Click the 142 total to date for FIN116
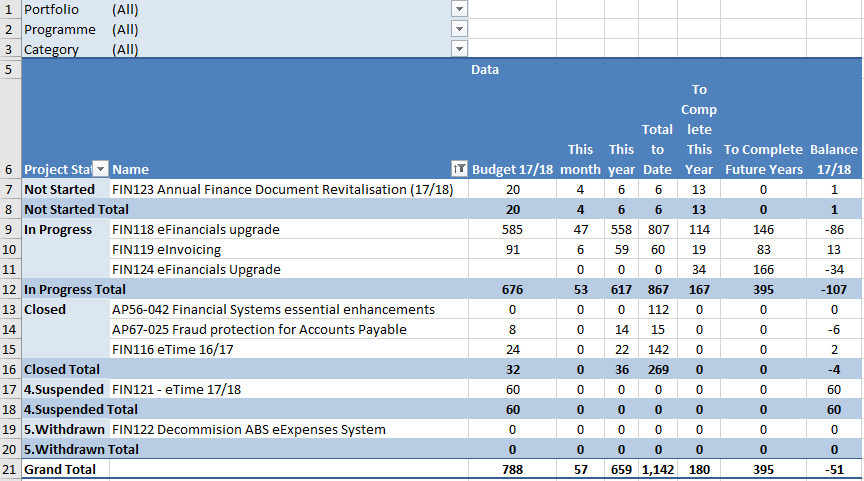The width and height of the screenshot is (864, 481). [658, 349]
